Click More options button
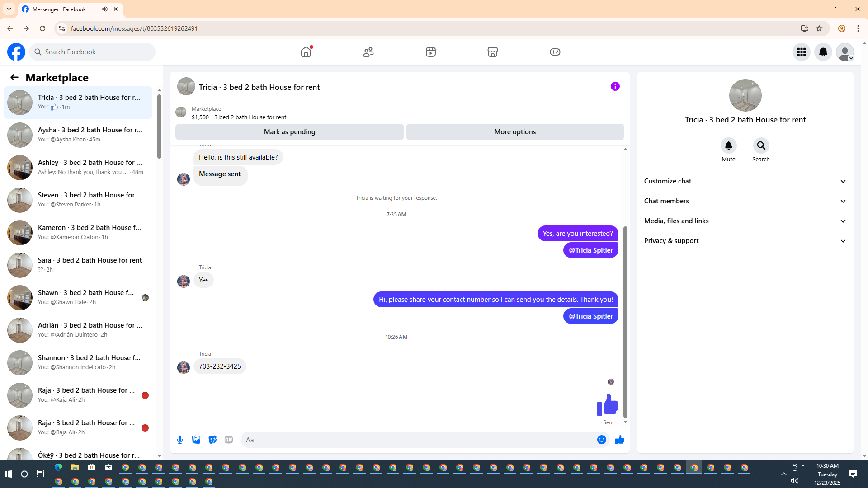Viewport: 868px width, 488px height. (x=514, y=132)
